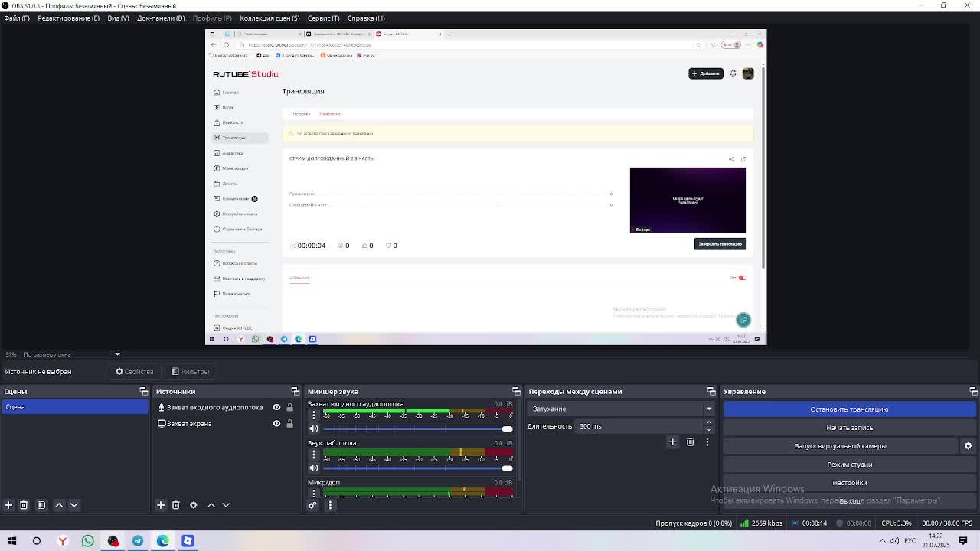Add a new source in Источники panel
The height and width of the screenshot is (551, 980).
(161, 505)
